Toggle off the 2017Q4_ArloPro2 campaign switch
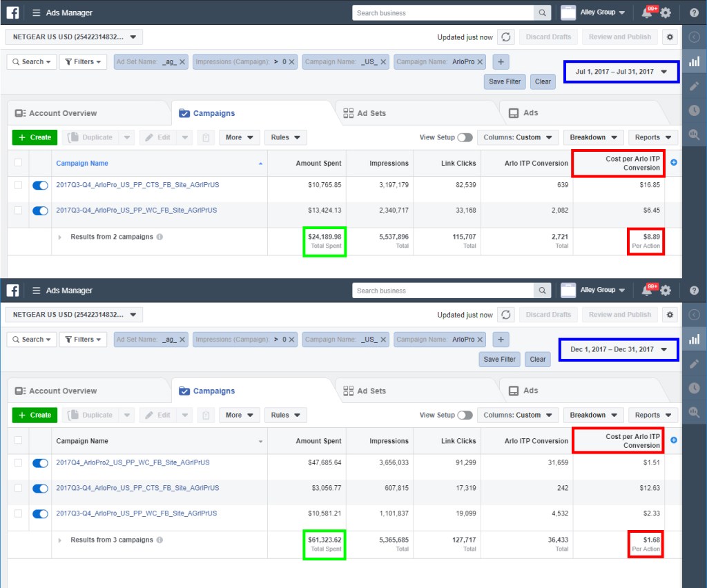Image resolution: width=707 pixels, height=588 pixels. pyautogui.click(x=40, y=463)
